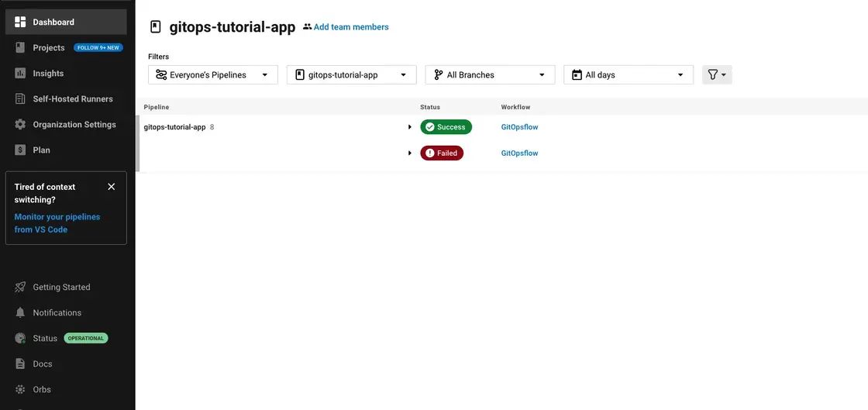
Task: Click the Self-Hosted Runners icon
Action: click(20, 98)
